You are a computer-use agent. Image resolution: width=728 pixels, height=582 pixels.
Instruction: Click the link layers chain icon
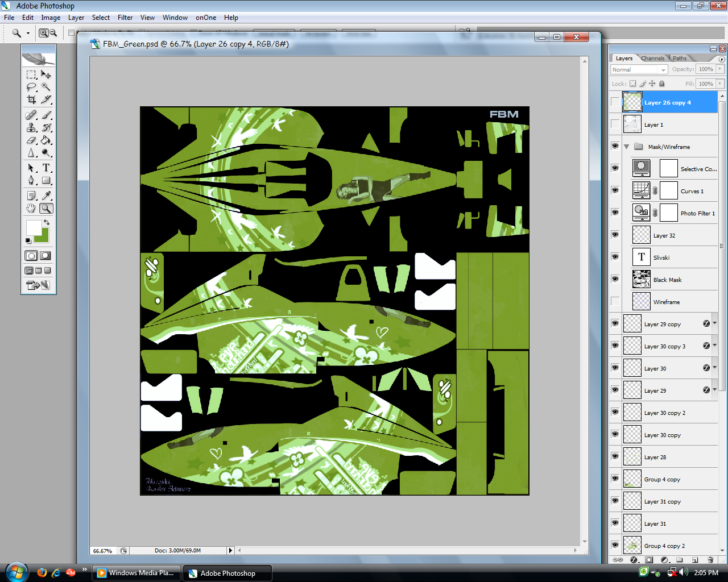[x=618, y=560]
